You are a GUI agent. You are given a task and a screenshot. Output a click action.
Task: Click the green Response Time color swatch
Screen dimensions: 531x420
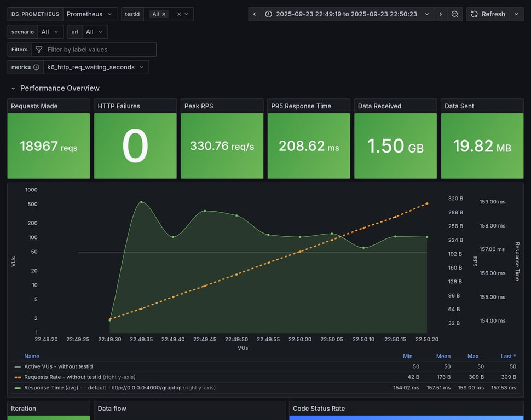tap(18, 388)
